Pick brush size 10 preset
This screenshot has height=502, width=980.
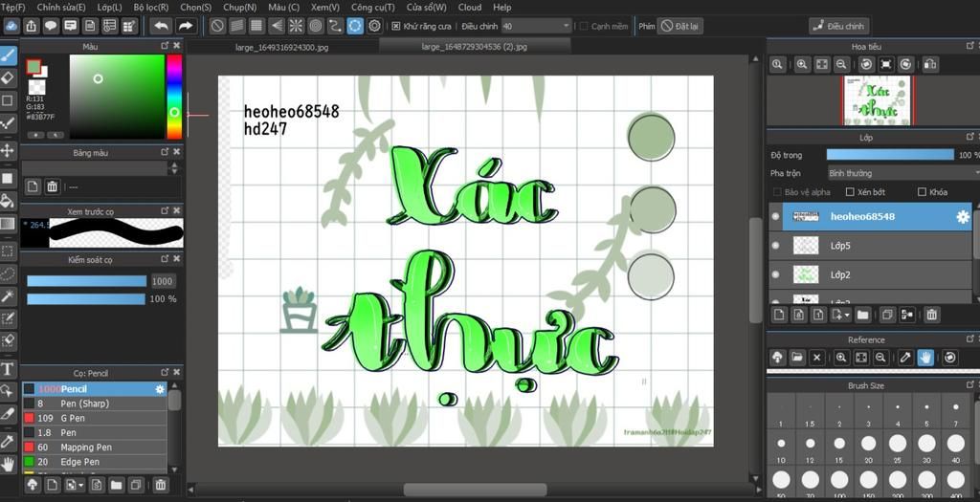pos(781,448)
